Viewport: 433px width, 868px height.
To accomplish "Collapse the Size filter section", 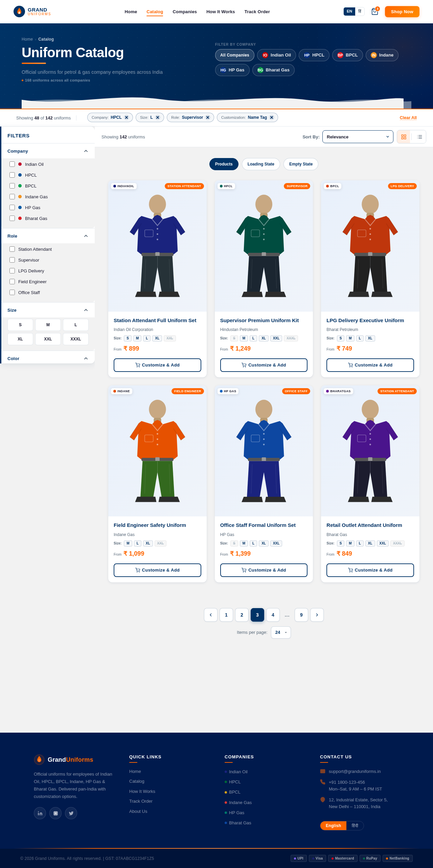I will coord(48,310).
